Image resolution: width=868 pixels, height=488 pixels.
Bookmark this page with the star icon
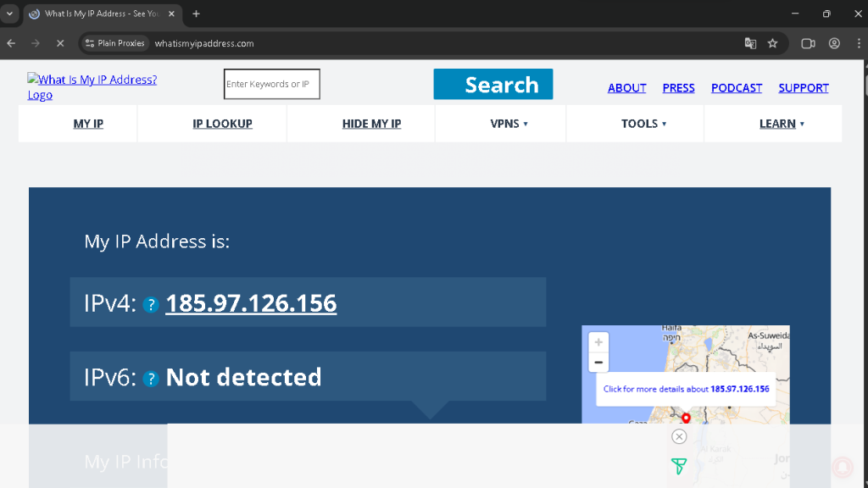coord(773,43)
